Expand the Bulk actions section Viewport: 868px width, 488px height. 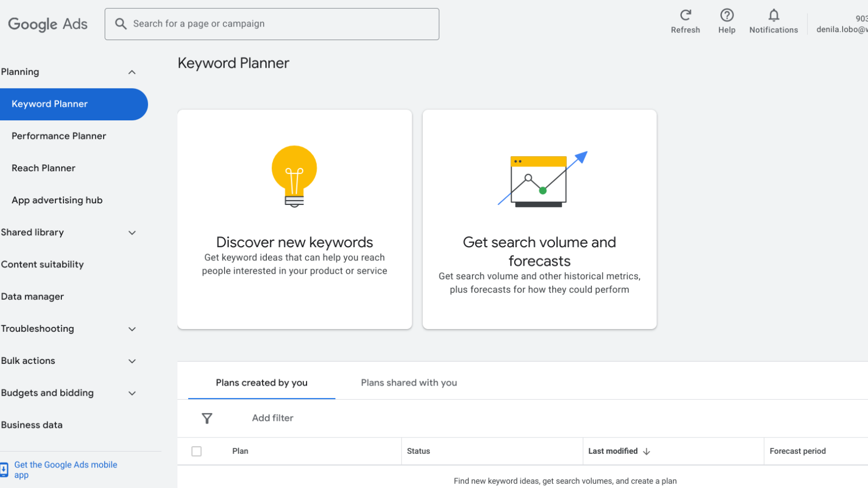132,361
